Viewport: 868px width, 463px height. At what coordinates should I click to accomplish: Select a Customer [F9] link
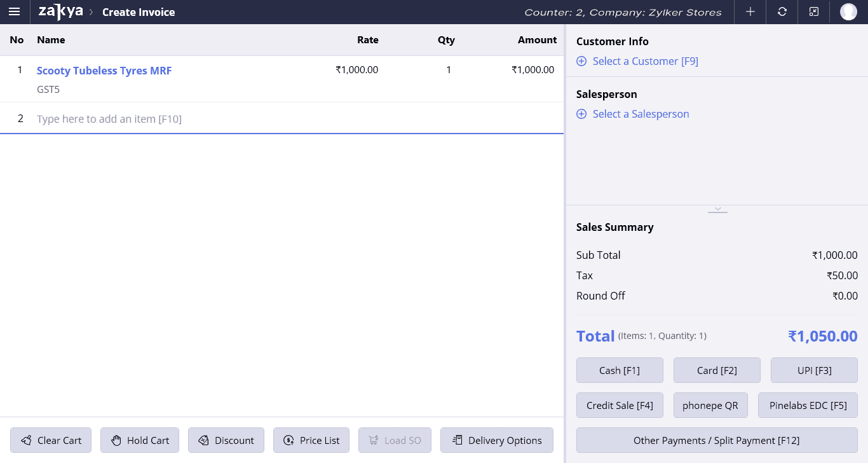click(646, 62)
